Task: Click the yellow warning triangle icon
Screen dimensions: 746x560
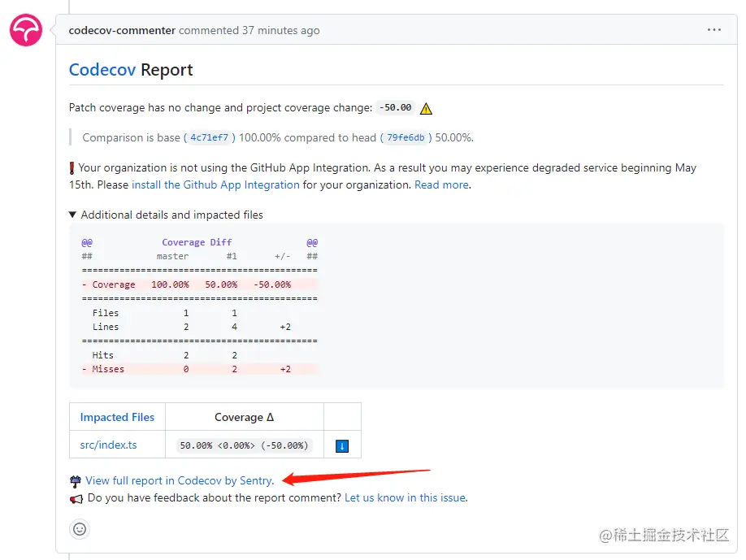Action: (427, 108)
